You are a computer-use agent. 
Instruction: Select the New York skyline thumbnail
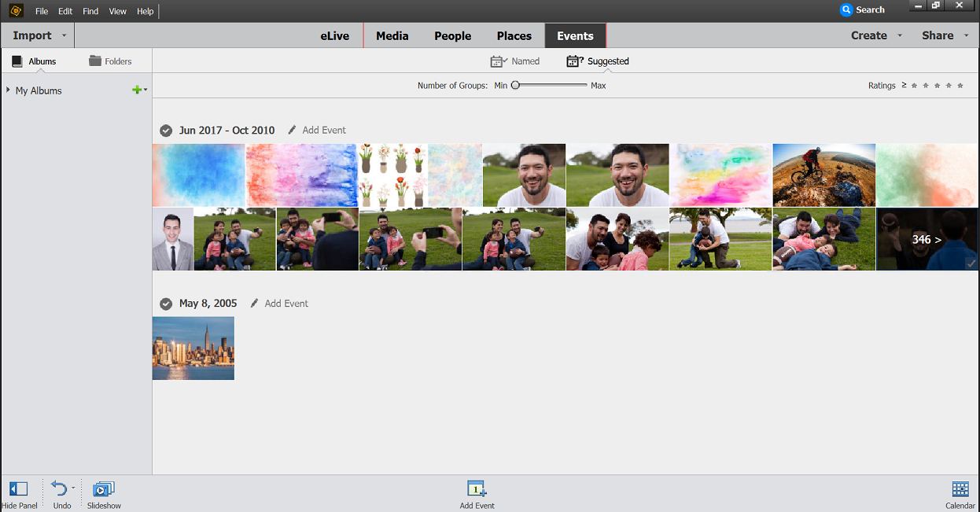(193, 348)
